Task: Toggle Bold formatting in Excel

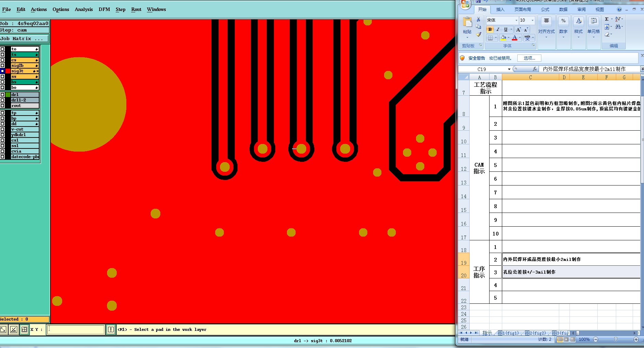Action: (490, 29)
